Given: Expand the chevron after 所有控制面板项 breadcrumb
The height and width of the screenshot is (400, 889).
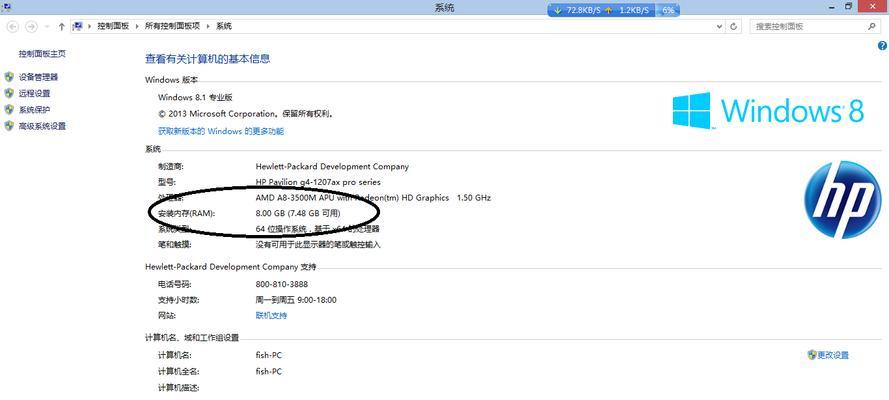Looking at the screenshot, I should 208,26.
